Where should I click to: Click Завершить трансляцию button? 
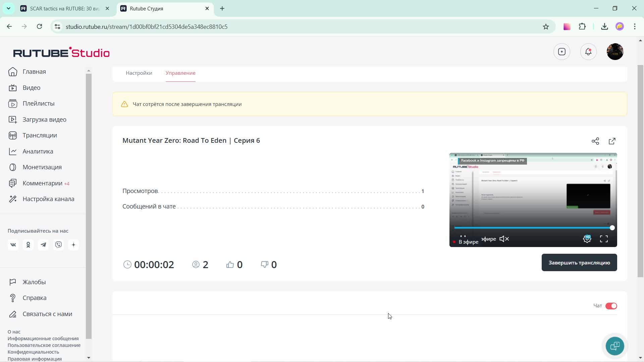(x=579, y=262)
